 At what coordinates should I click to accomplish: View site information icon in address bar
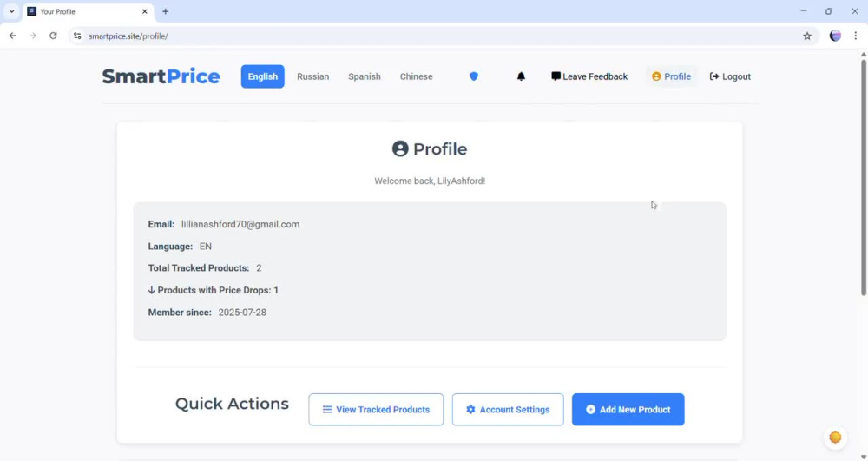(x=77, y=36)
